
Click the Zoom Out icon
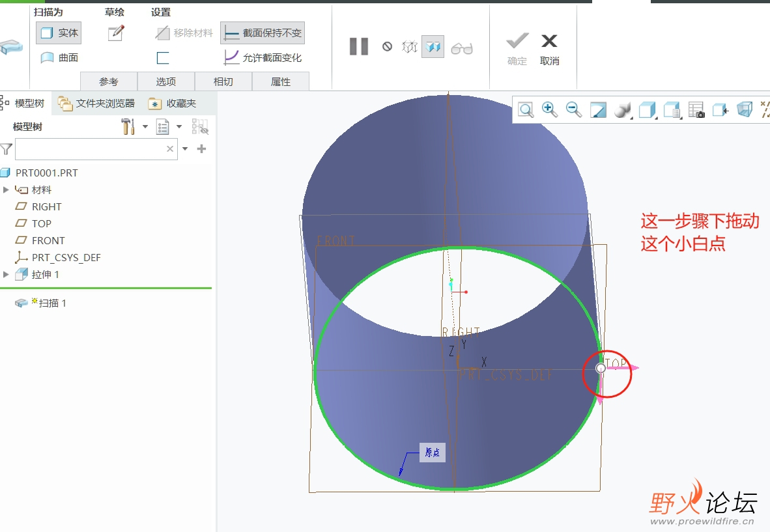tap(573, 109)
